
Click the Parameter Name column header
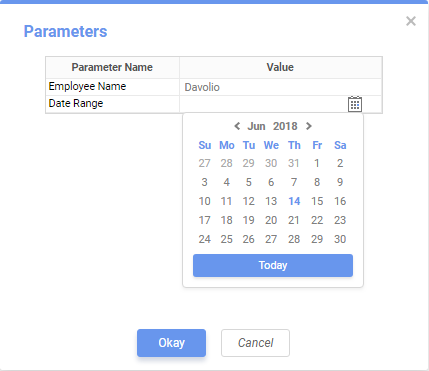(x=112, y=67)
